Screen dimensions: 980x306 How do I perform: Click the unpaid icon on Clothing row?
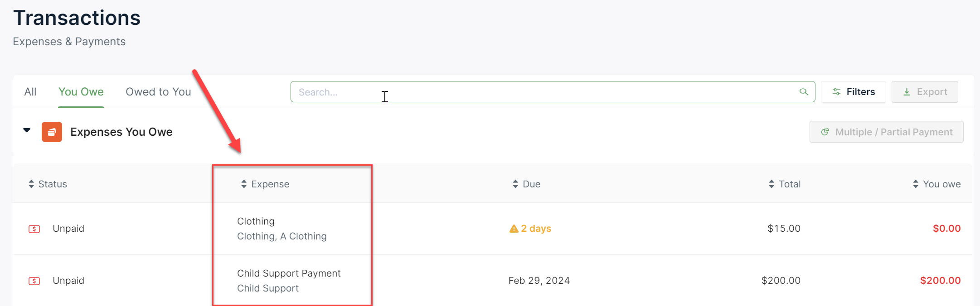34,229
